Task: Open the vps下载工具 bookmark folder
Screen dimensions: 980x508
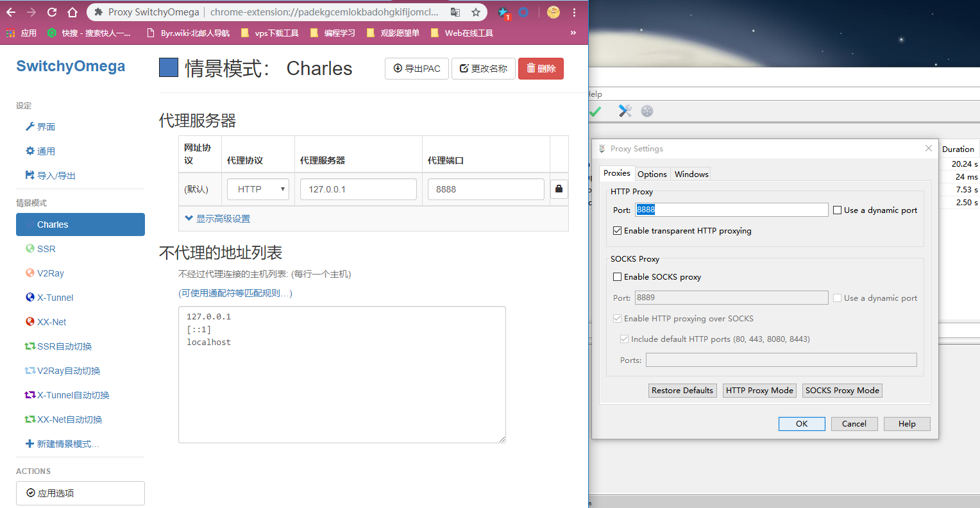Action: click(270, 33)
